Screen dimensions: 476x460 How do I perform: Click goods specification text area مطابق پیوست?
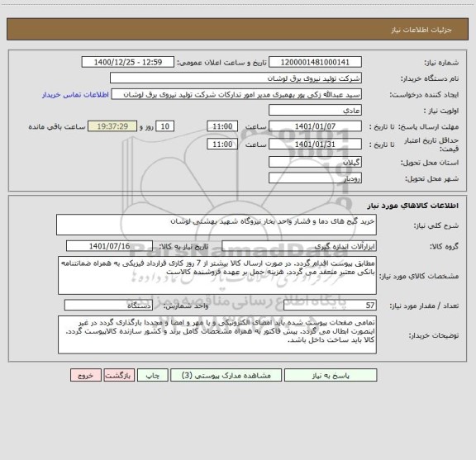click(x=217, y=276)
